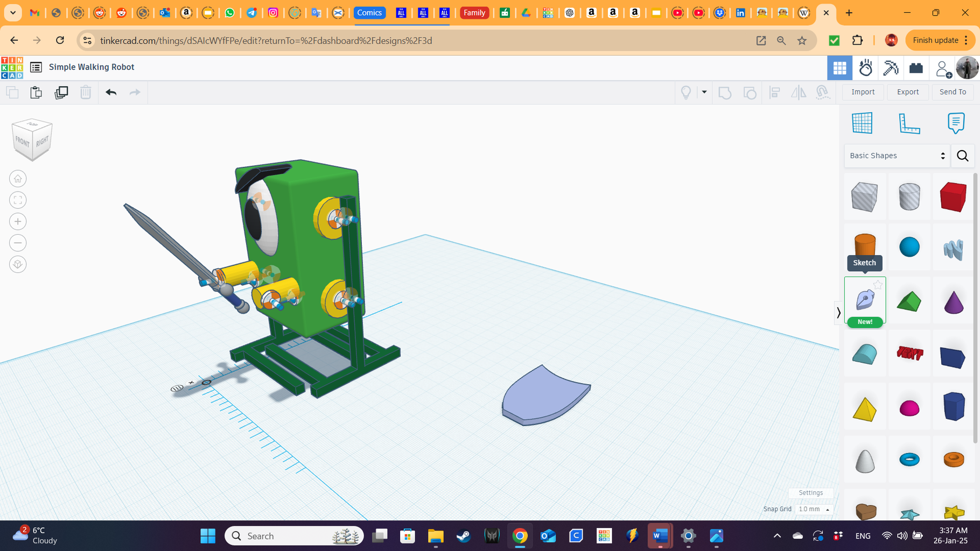
Task: Open the Basic Shapes dropdown
Action: (896, 156)
